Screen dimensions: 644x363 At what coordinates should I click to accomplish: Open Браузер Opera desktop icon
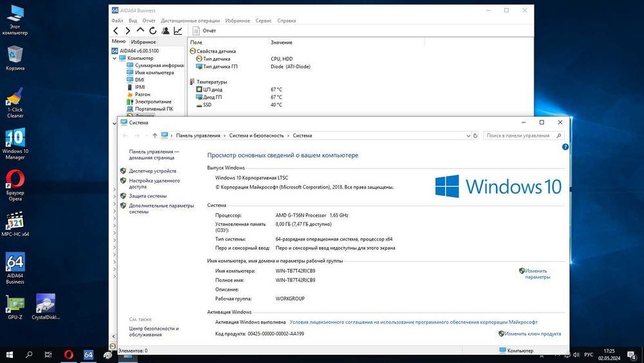pyautogui.click(x=15, y=186)
